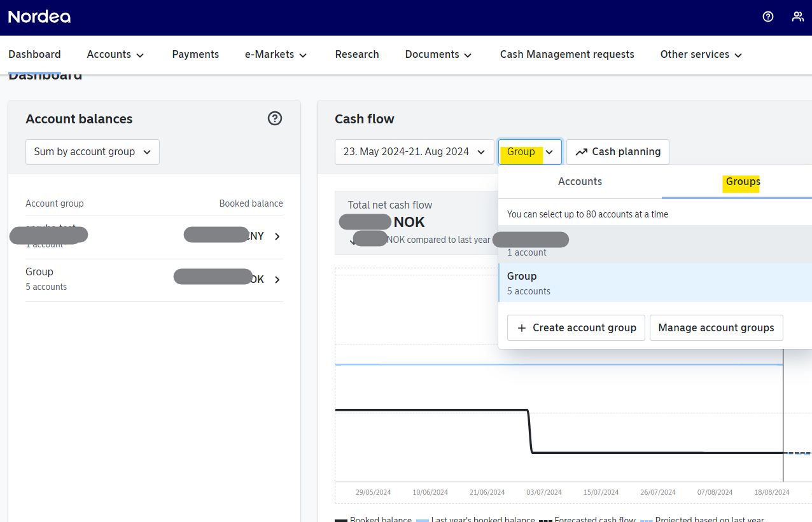812x522 pixels.
Task: Click the Cash Management requests link
Action: pos(566,55)
